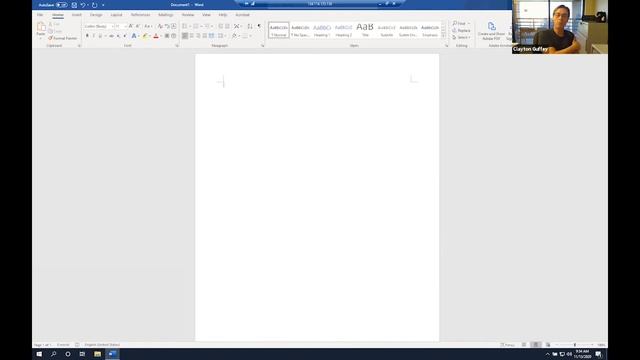
Task: Undo the last action
Action: 83,5
